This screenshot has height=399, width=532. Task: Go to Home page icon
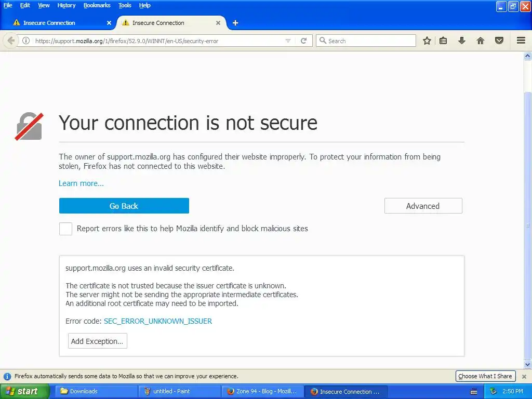tap(481, 41)
